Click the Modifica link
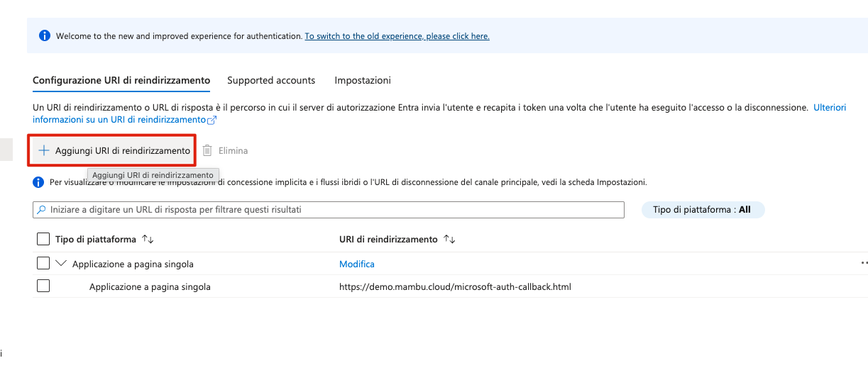This screenshot has width=868, height=380. [357, 264]
